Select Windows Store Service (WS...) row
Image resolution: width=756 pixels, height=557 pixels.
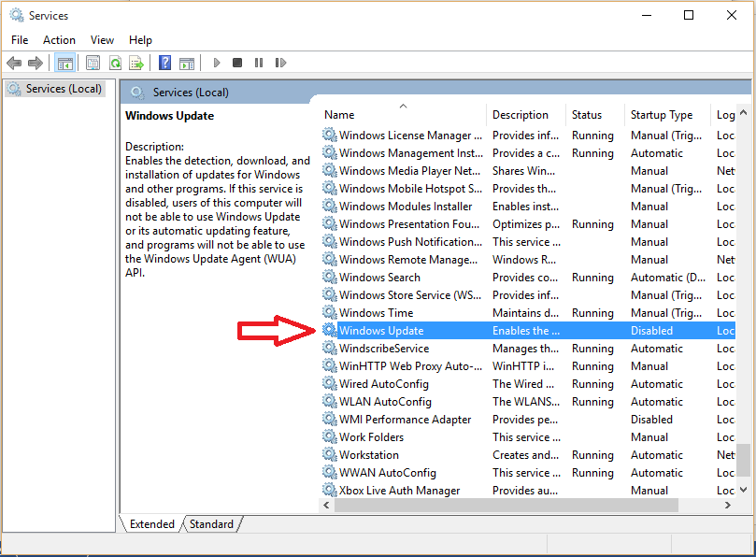(527, 295)
